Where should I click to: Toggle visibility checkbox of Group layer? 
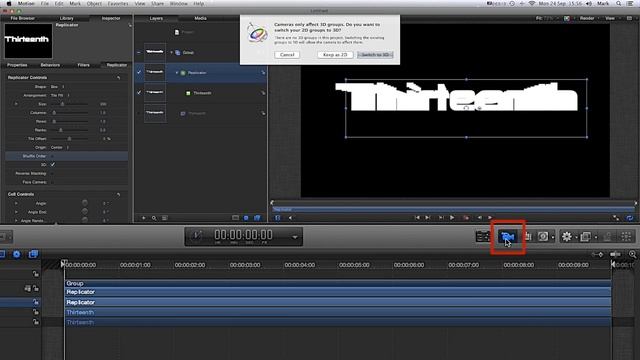139,52
